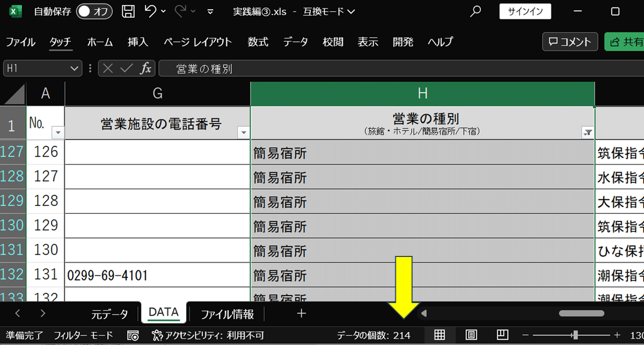Screen dimensions: 644x345
Task: Open the No. column filter dropdown
Action: point(58,133)
